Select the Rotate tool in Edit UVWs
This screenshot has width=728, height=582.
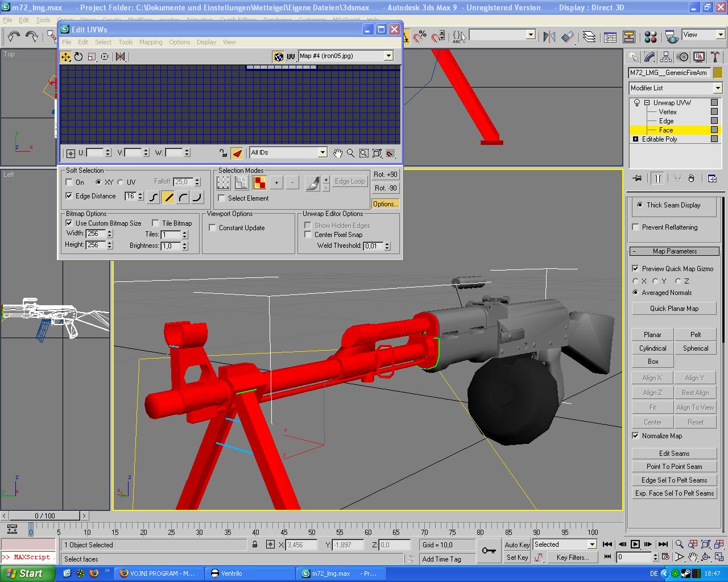(x=78, y=57)
